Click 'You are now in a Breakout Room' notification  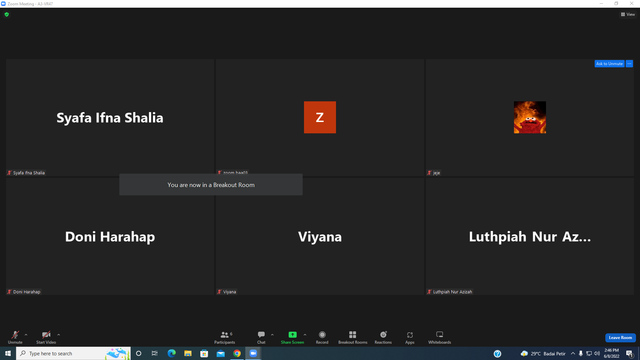211,185
